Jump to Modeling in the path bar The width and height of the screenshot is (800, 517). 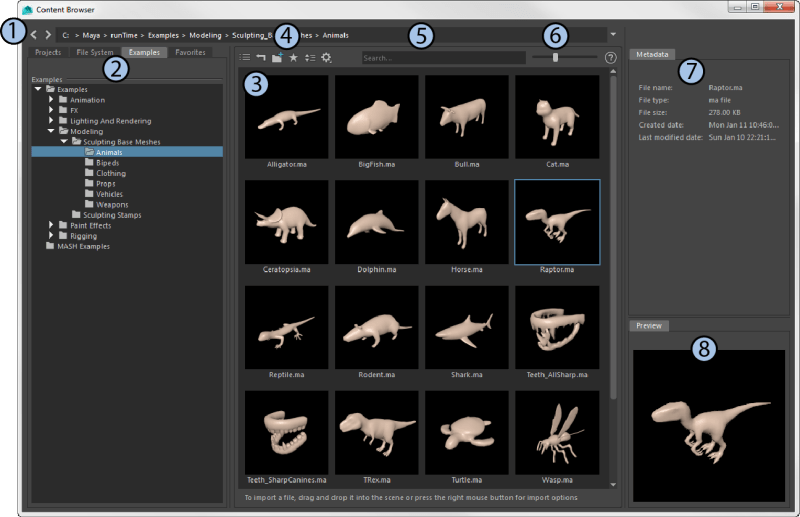pos(205,35)
